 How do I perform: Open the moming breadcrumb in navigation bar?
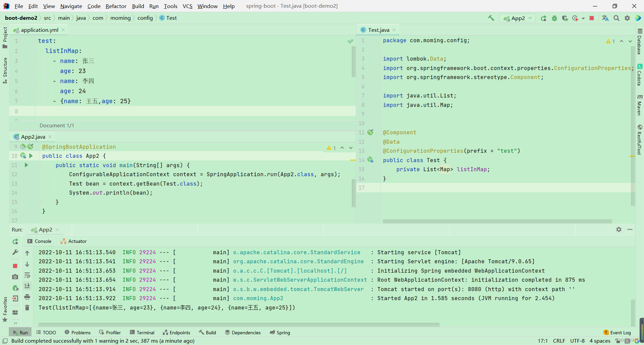(120, 18)
